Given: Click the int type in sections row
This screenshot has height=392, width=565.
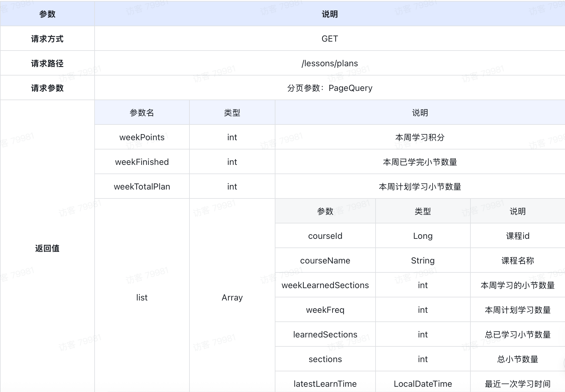Looking at the screenshot, I should [x=423, y=359].
